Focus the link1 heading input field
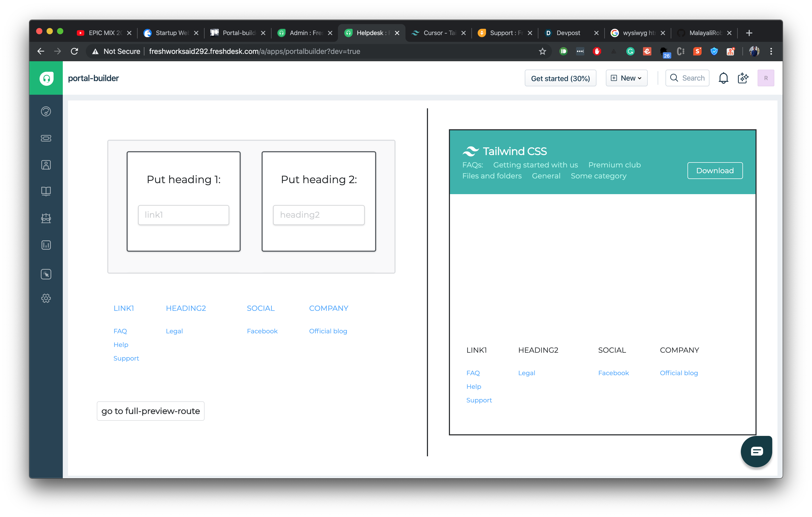This screenshot has height=517, width=812. (x=183, y=215)
